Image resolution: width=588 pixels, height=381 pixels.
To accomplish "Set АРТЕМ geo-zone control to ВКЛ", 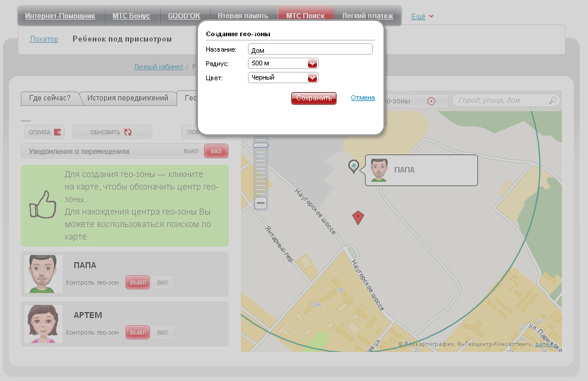I will 162,332.
